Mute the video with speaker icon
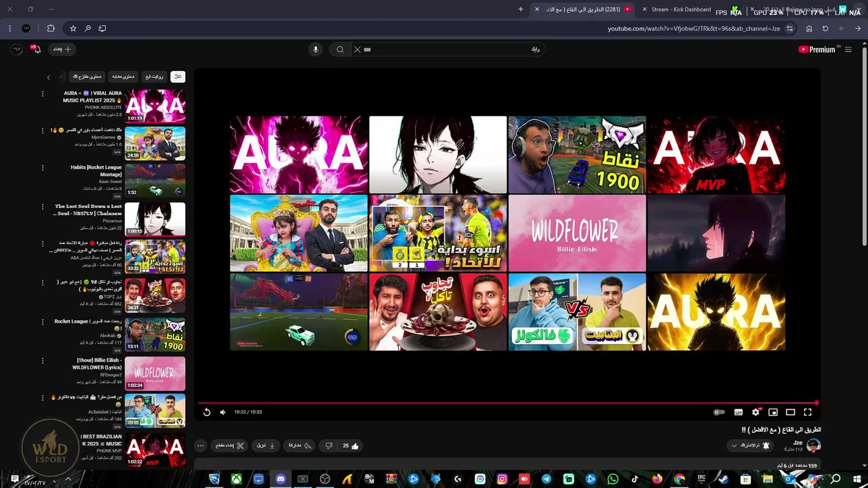868x488 pixels. (x=222, y=412)
